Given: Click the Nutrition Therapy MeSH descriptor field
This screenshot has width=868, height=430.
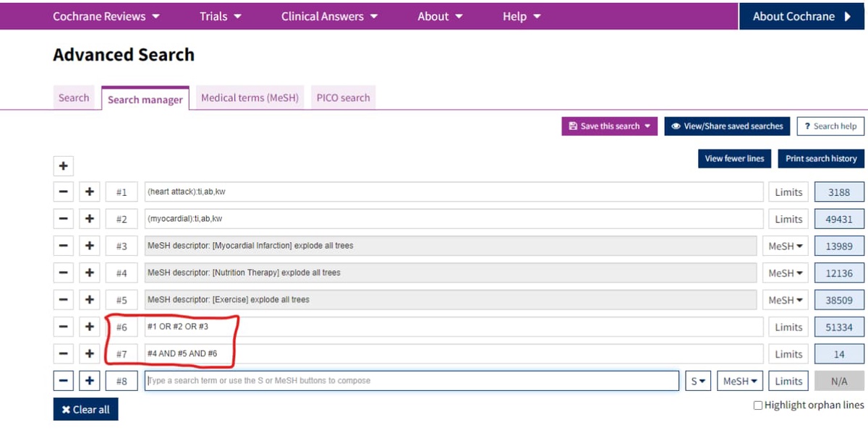Looking at the screenshot, I should (x=450, y=273).
